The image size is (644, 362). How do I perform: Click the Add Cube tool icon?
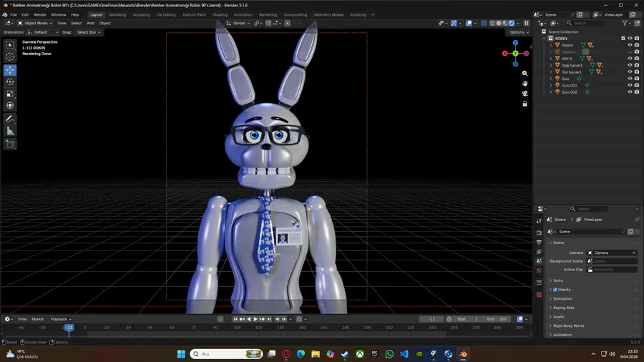coord(10,144)
